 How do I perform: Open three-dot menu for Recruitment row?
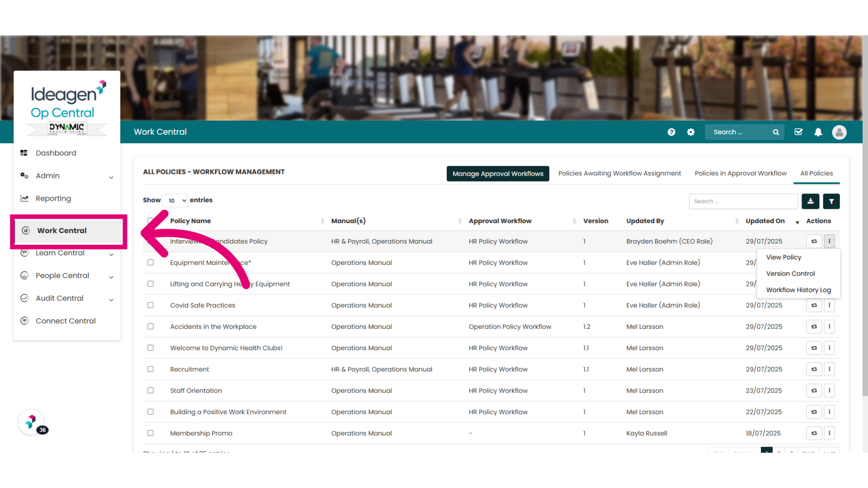(x=829, y=369)
